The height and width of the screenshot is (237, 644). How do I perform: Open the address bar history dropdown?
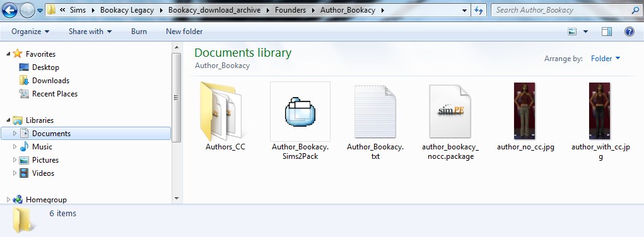[x=464, y=10]
